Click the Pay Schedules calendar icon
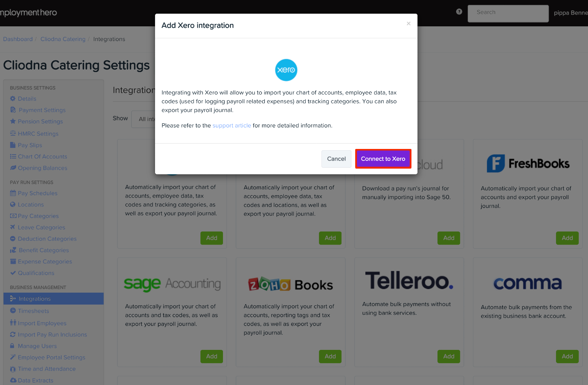This screenshot has height=385, width=588. coord(13,193)
